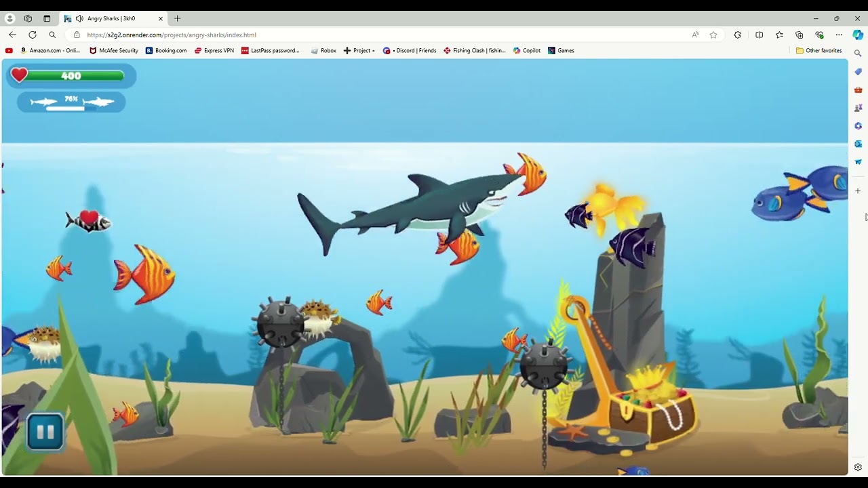Open sidebar Microsoft 365 icon

(x=858, y=125)
